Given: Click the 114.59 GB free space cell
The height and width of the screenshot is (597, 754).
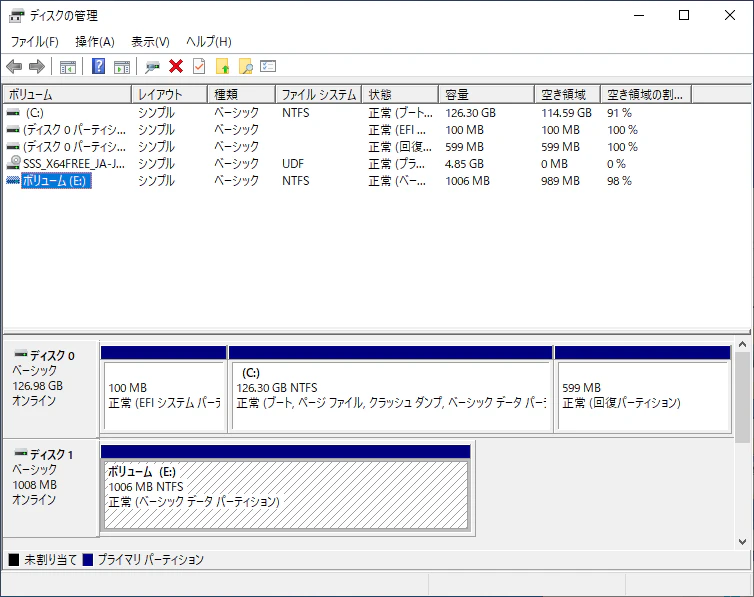Looking at the screenshot, I should point(566,113).
